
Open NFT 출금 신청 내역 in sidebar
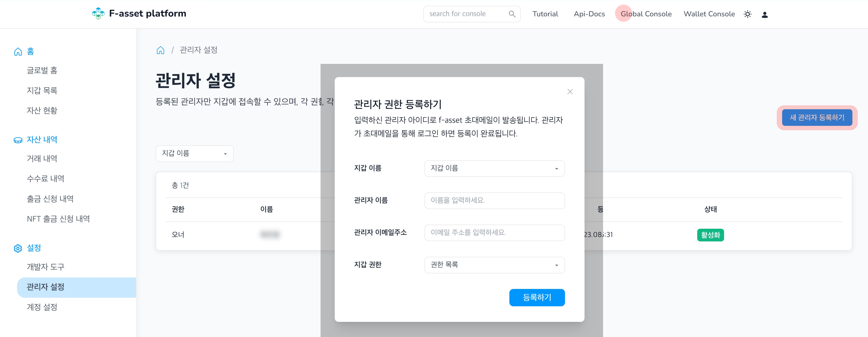pyautogui.click(x=58, y=219)
